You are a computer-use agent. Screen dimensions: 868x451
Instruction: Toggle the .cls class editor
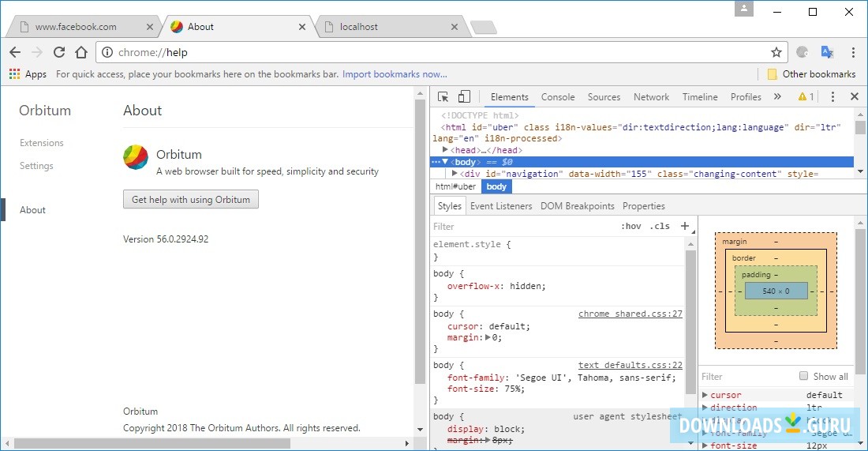[x=660, y=226]
